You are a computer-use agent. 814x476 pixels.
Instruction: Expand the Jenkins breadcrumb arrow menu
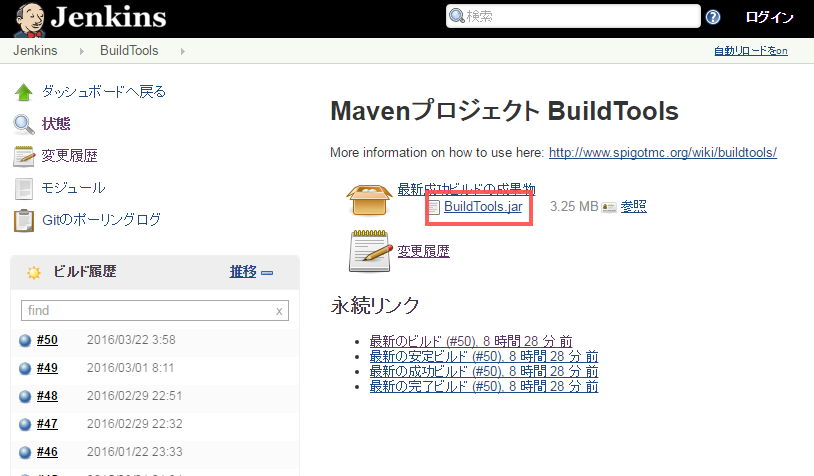(82, 51)
